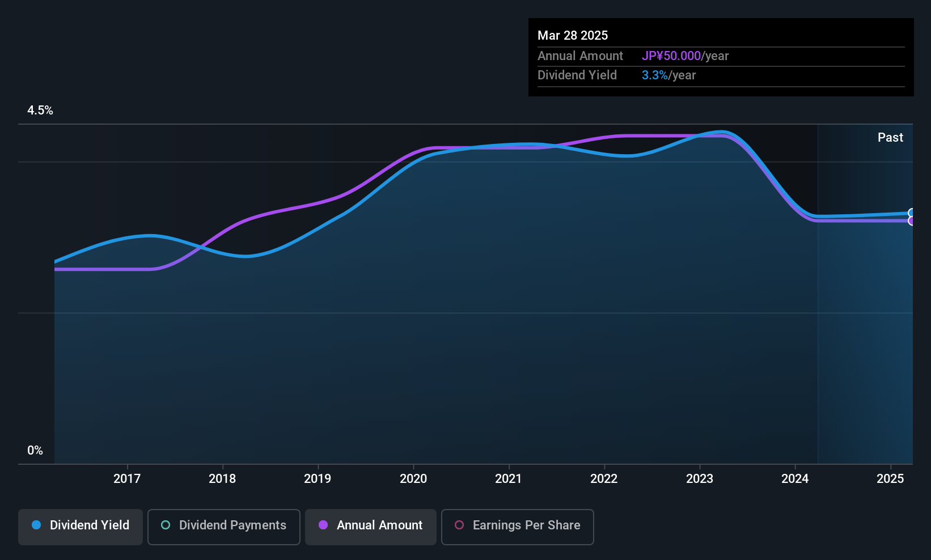Toggle the Dividend Yield legend series
This screenshot has width=931, height=560.
(x=81, y=527)
